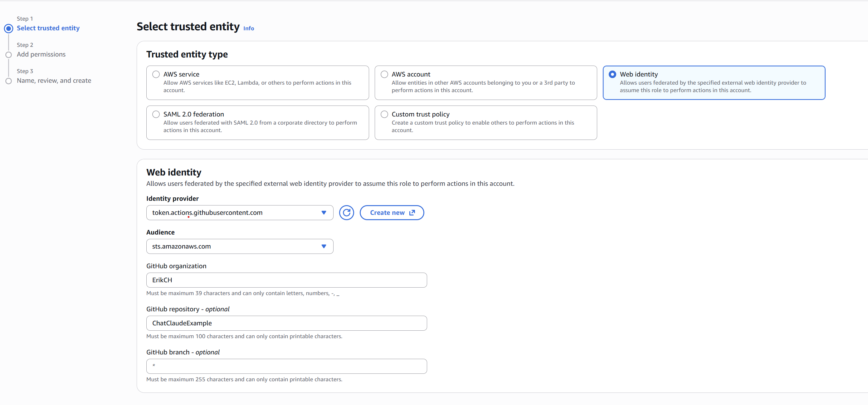The image size is (868, 405).
Task: Select the AWS service radio option
Action: [156, 74]
